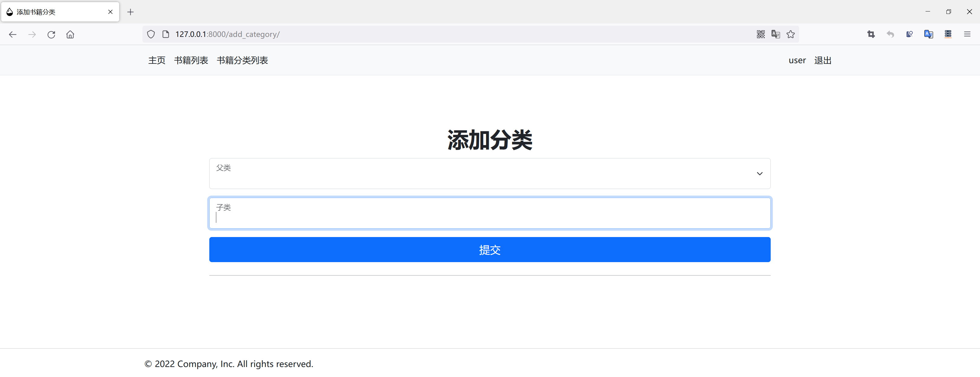
Task: Restore down the browser window
Action: point(949,12)
